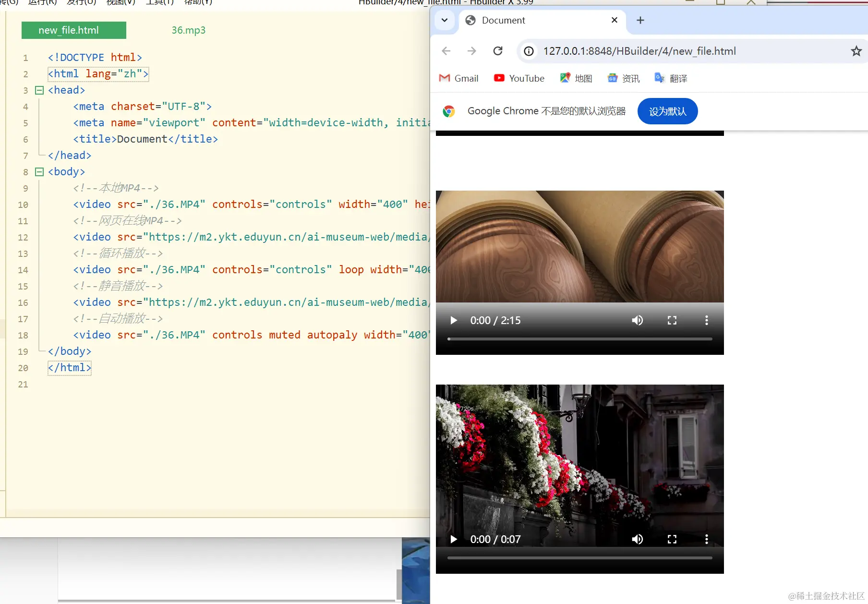Play the 0:07 flower video
Viewport: 868px width, 604px height.
[x=454, y=539]
